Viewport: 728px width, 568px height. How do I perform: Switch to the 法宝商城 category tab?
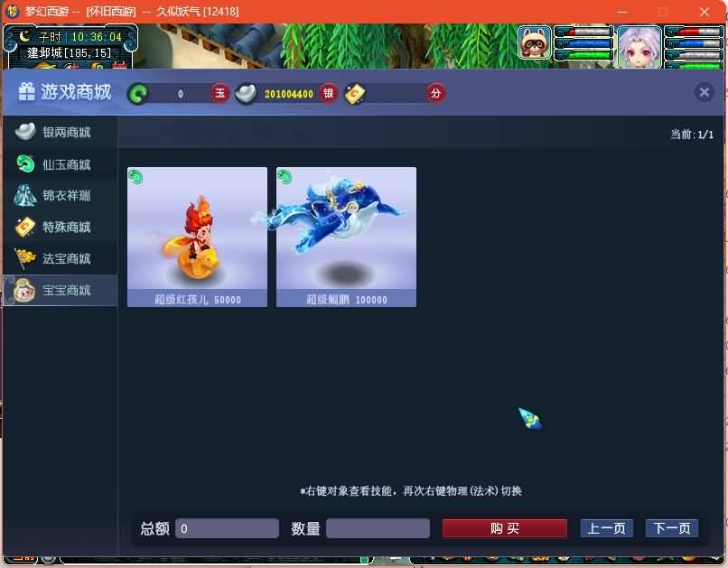click(60, 258)
